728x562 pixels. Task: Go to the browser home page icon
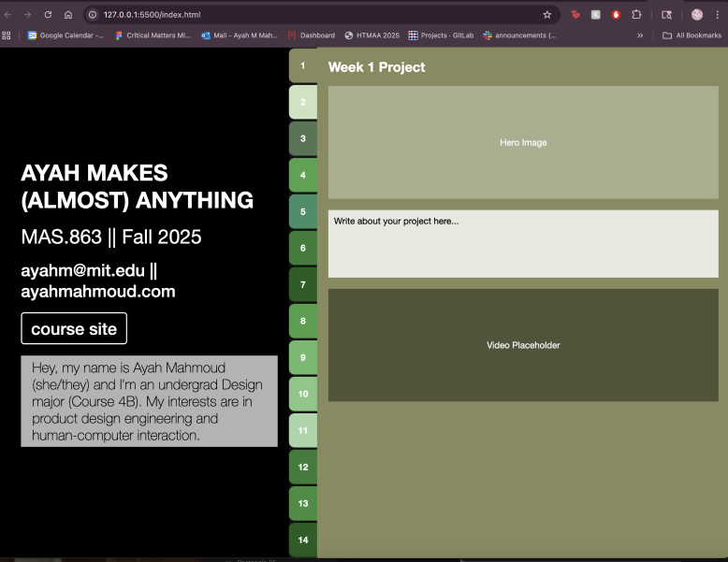click(68, 15)
